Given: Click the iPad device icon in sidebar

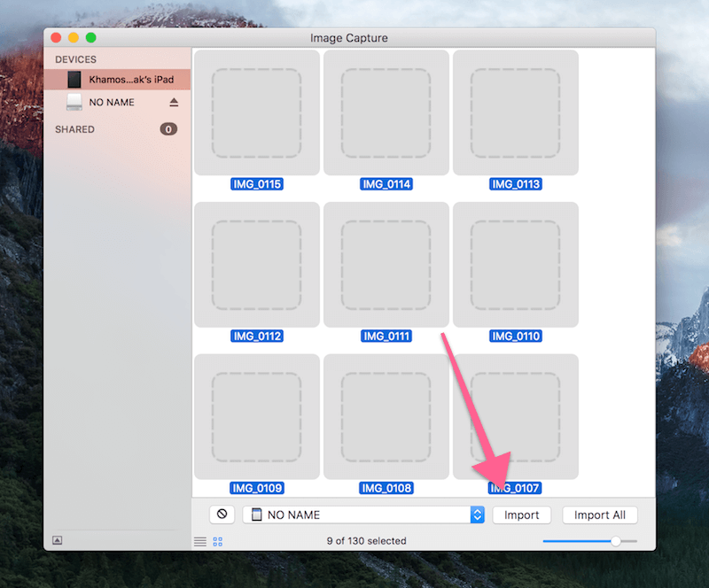Looking at the screenshot, I should click(74, 80).
